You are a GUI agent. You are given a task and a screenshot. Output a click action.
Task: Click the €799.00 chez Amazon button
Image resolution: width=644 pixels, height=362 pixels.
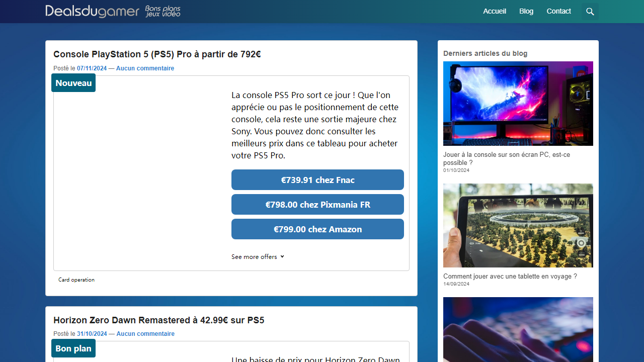click(x=317, y=229)
